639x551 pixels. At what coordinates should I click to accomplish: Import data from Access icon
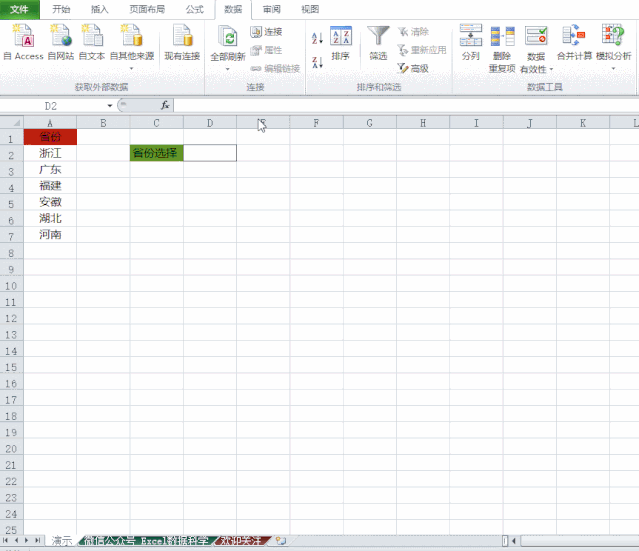click(23, 42)
